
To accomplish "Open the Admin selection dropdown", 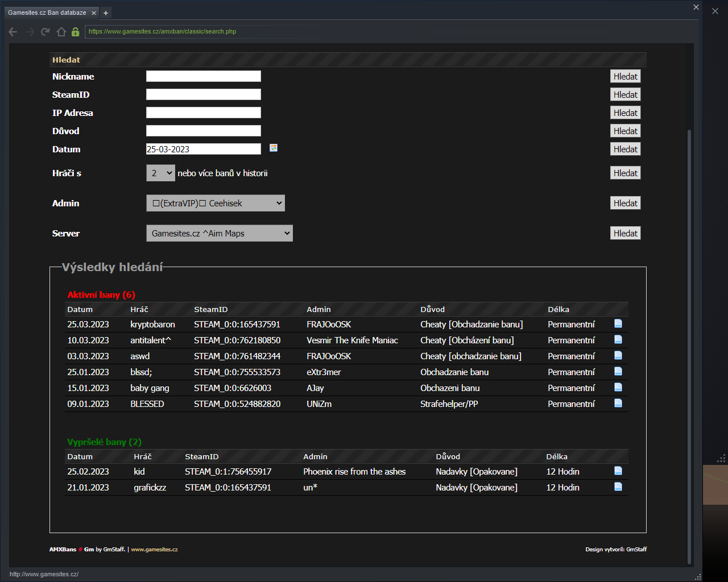I will [x=216, y=203].
